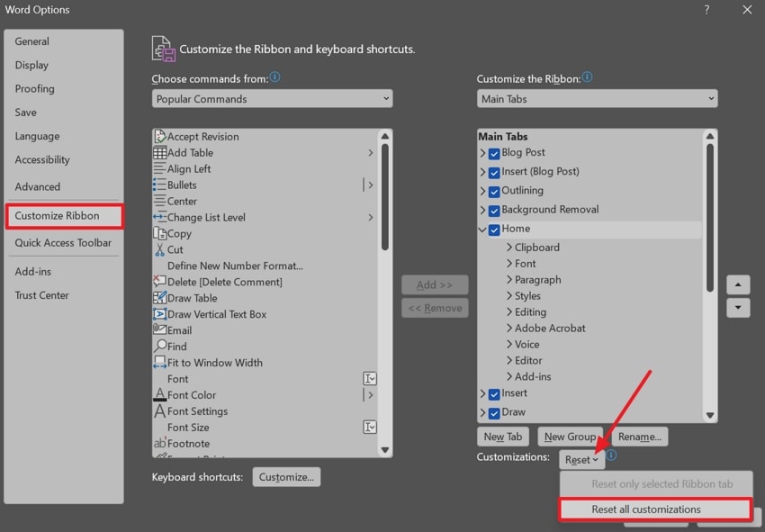
Task: Click the Align Left icon
Action: 159,169
